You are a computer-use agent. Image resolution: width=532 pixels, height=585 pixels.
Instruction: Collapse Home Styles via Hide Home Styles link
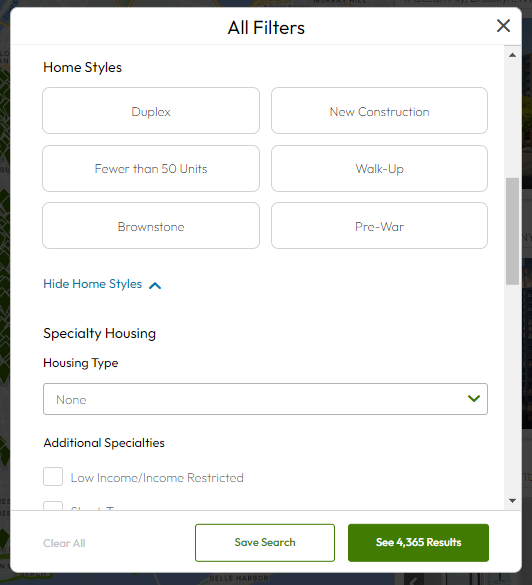click(93, 284)
